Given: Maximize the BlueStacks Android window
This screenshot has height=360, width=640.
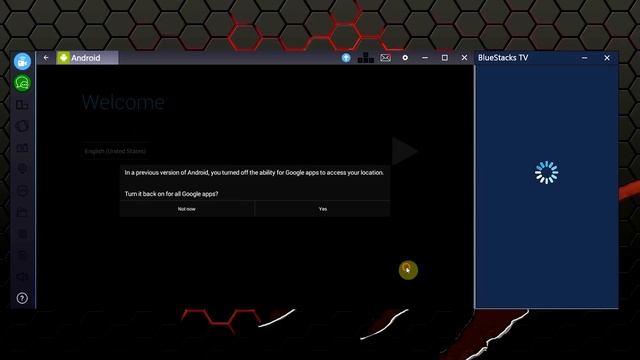Looking at the screenshot, I should [444, 58].
